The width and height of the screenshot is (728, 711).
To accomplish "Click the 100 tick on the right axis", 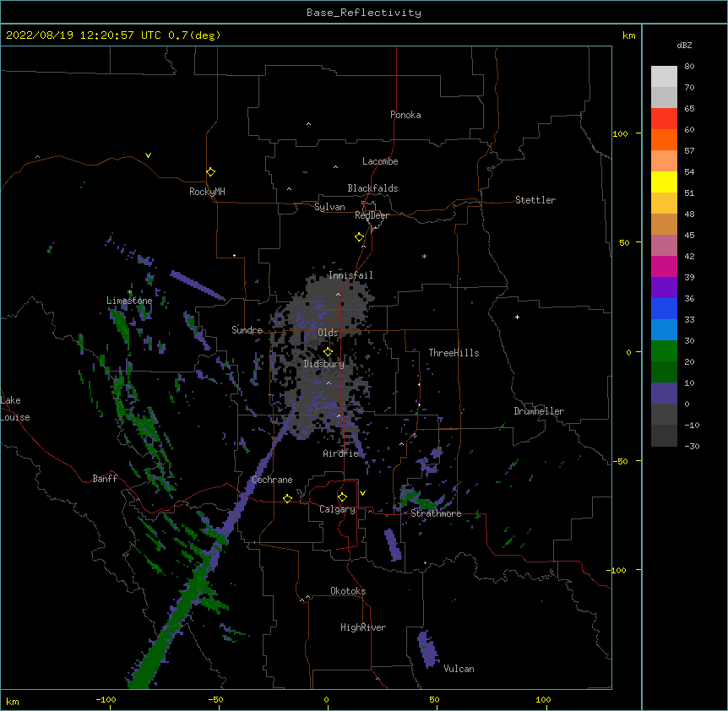I will 620,133.
